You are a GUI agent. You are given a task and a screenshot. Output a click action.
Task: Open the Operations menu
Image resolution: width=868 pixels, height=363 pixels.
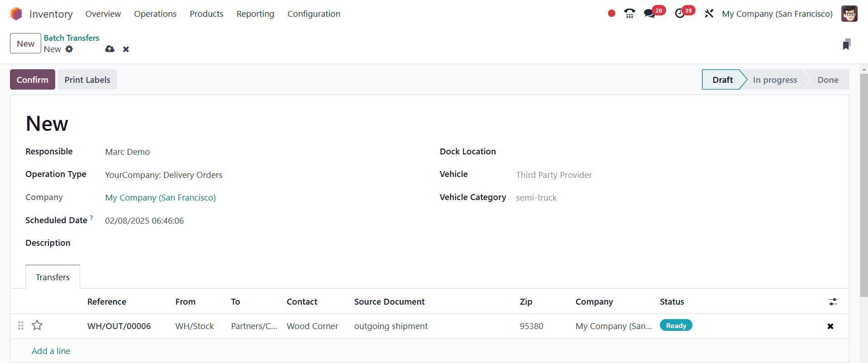tap(155, 14)
